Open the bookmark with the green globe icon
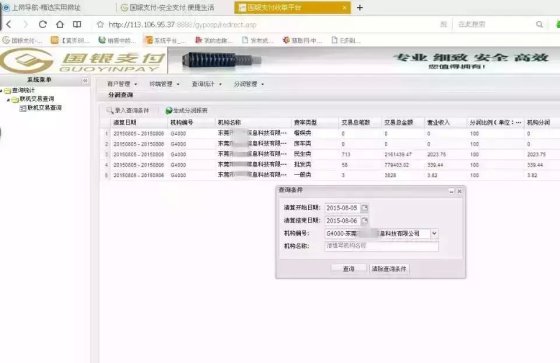Image resolution: width=560 pixels, height=363 pixels. click(117, 40)
